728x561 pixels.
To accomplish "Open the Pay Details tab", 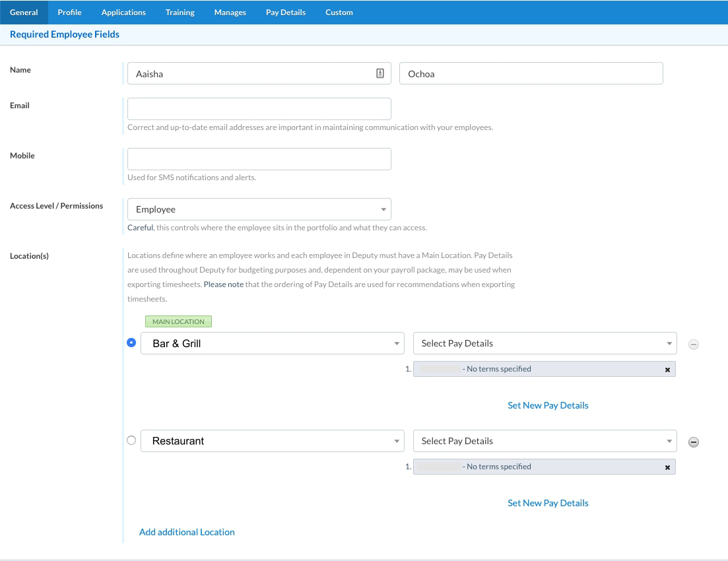I will pyautogui.click(x=285, y=13).
